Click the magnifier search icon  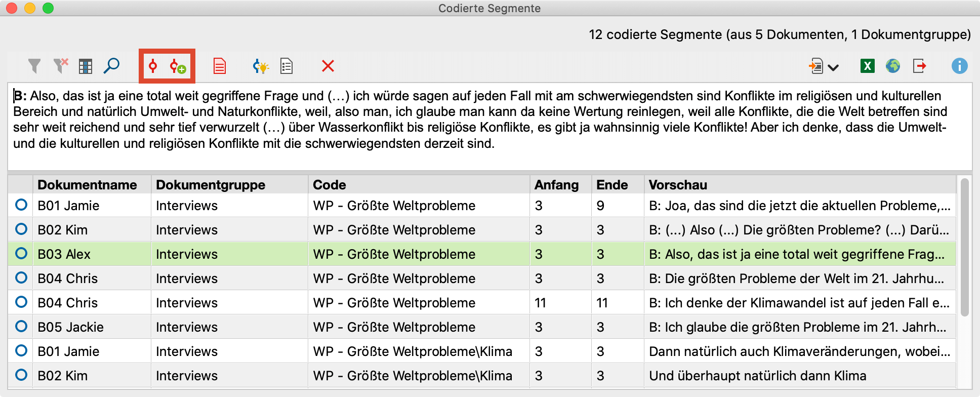112,66
